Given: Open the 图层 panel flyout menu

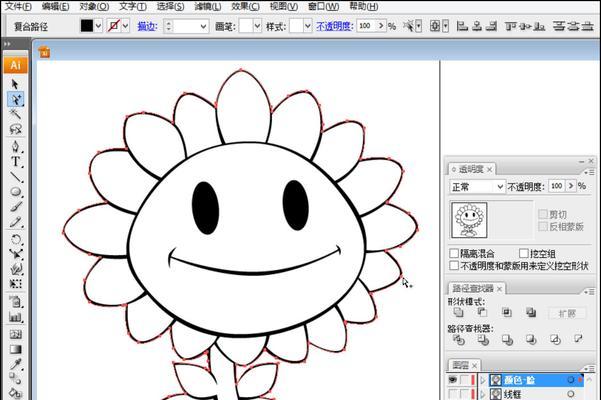Looking at the screenshot, I should click(591, 368).
